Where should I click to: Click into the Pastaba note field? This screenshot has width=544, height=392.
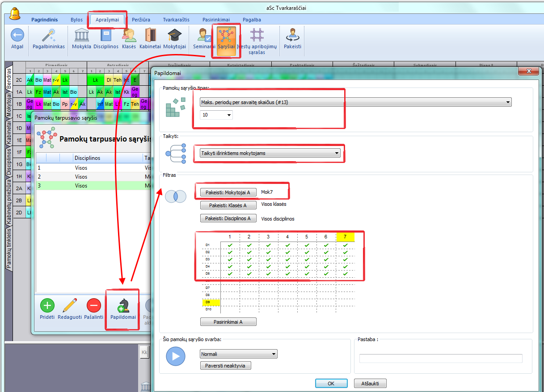point(440,359)
